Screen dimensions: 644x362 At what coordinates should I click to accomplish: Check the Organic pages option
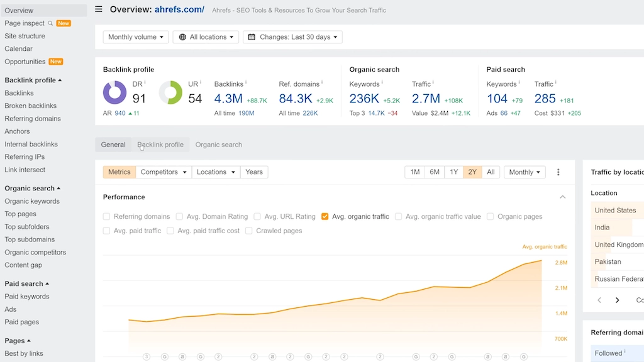[491, 216]
